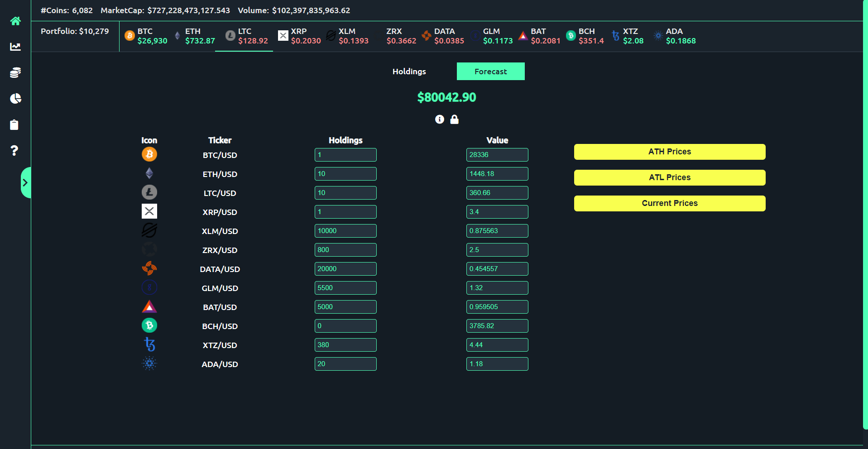Edit XRP/USD value field showing 3.4
This screenshot has width=868, height=449.
point(497,212)
